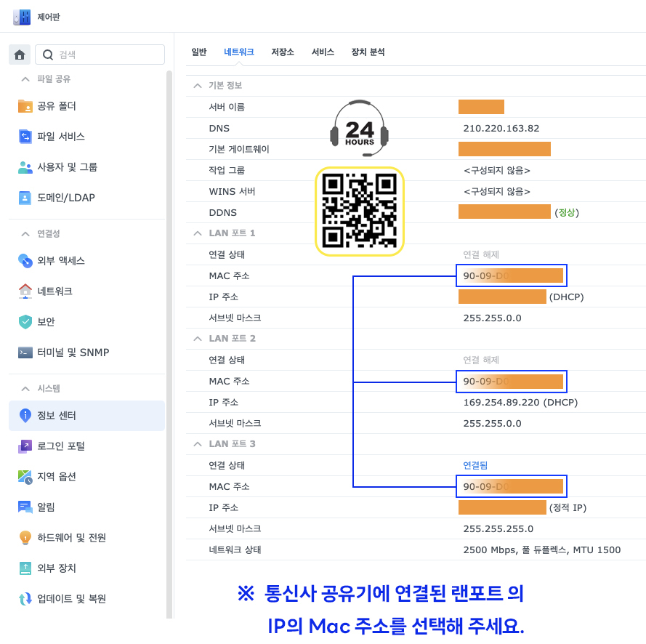Click network status 2500 Mbps text
Viewport: 646px width, 644px height.
pyautogui.click(x=542, y=550)
